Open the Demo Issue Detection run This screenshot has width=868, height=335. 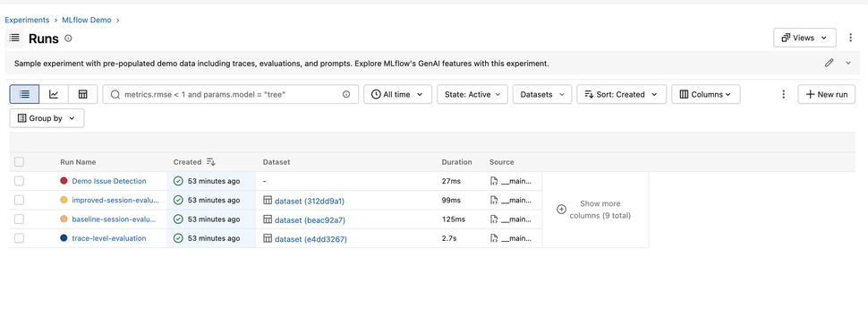(x=109, y=181)
